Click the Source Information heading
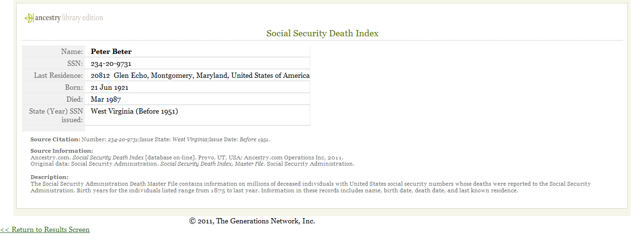The height and width of the screenshot is (242, 644). [62, 151]
